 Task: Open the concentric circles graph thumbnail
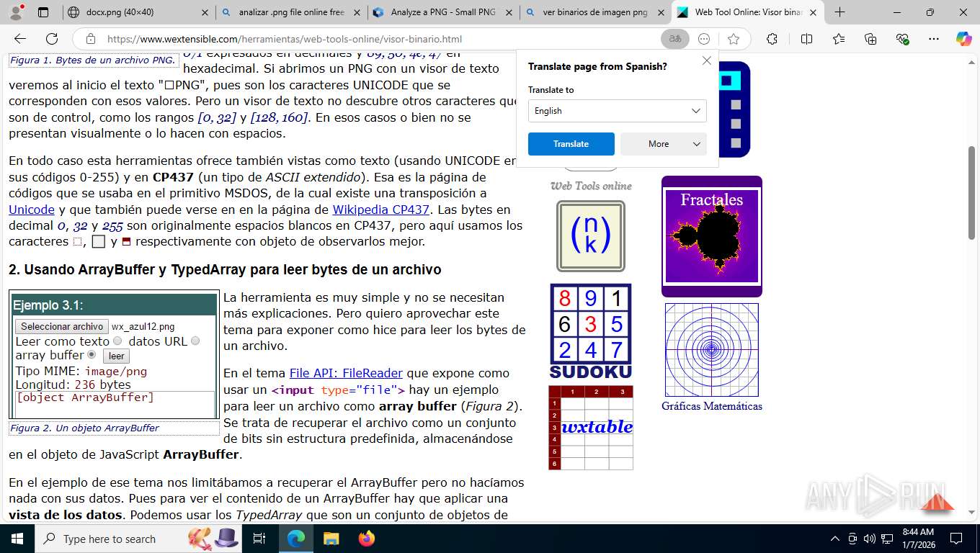(x=712, y=350)
